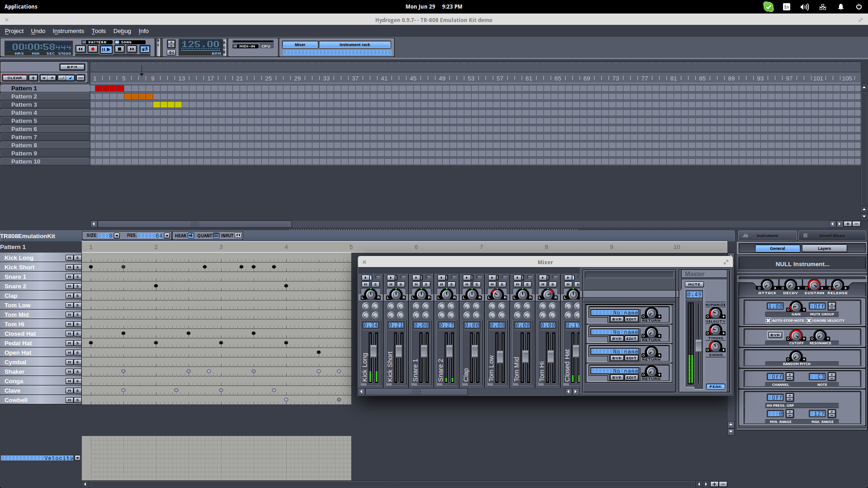Select the General tab in instrument panel
The height and width of the screenshot is (488, 868).
pyautogui.click(x=778, y=249)
